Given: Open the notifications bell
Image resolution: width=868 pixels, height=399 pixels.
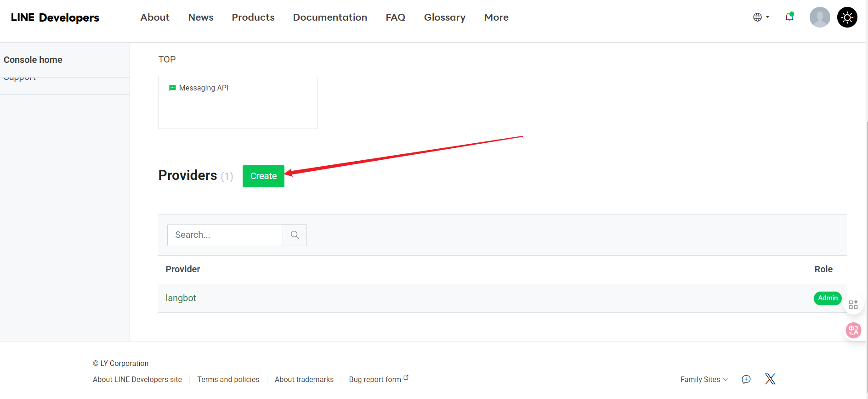Looking at the screenshot, I should (789, 17).
